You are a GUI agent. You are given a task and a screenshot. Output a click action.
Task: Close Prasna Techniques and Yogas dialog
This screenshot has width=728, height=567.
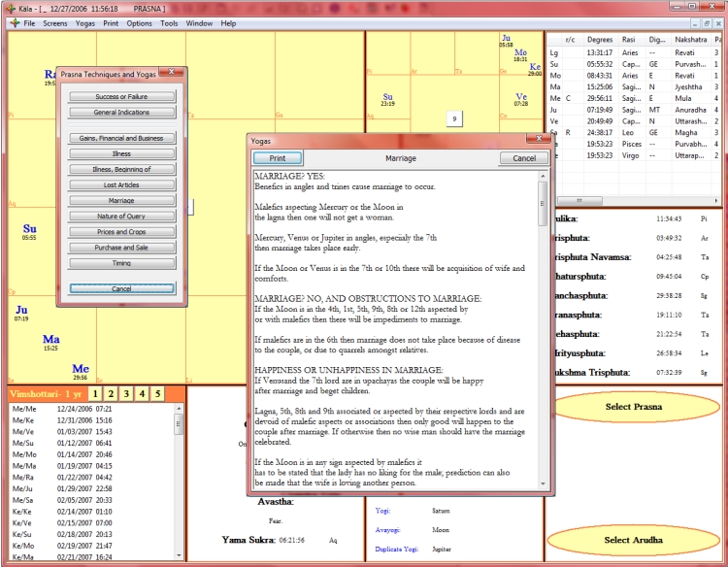tap(172, 72)
